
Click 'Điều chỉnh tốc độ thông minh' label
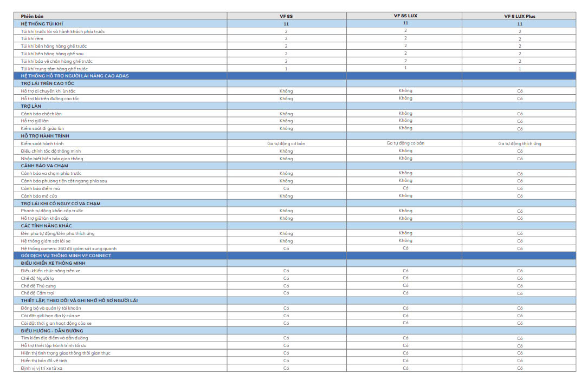tap(50, 151)
